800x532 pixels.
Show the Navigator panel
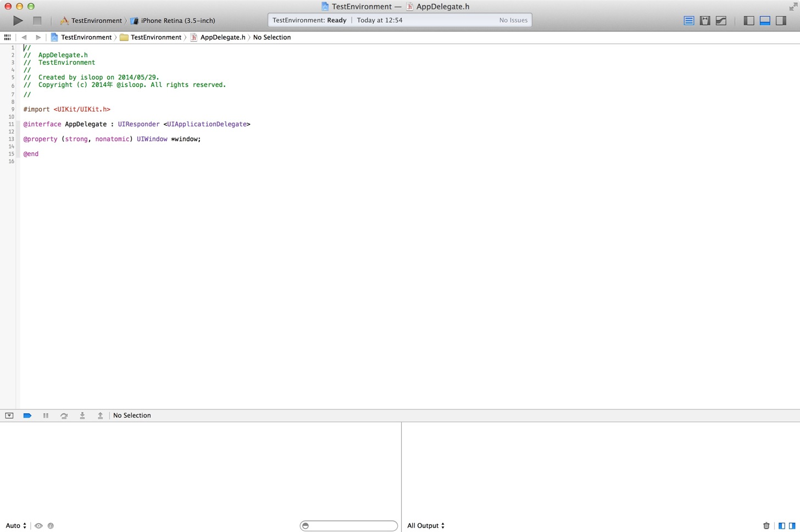tap(749, 20)
